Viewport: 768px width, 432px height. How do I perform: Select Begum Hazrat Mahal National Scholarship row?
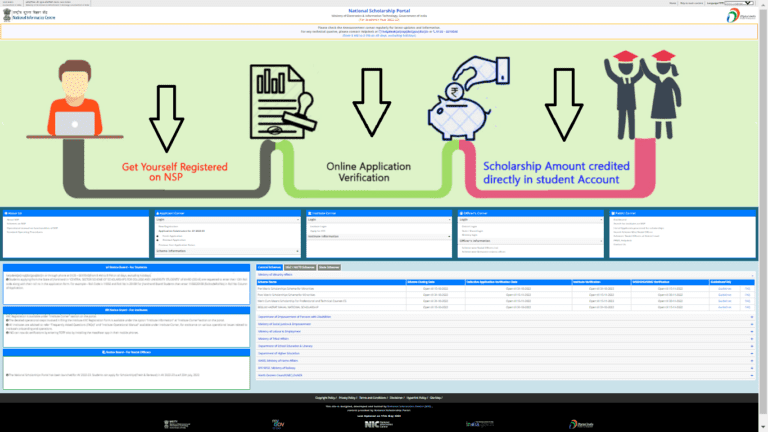coord(505,307)
